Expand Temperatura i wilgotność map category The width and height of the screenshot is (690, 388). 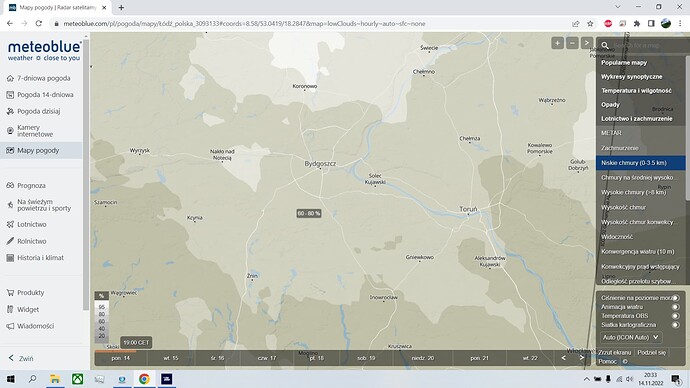tap(636, 91)
